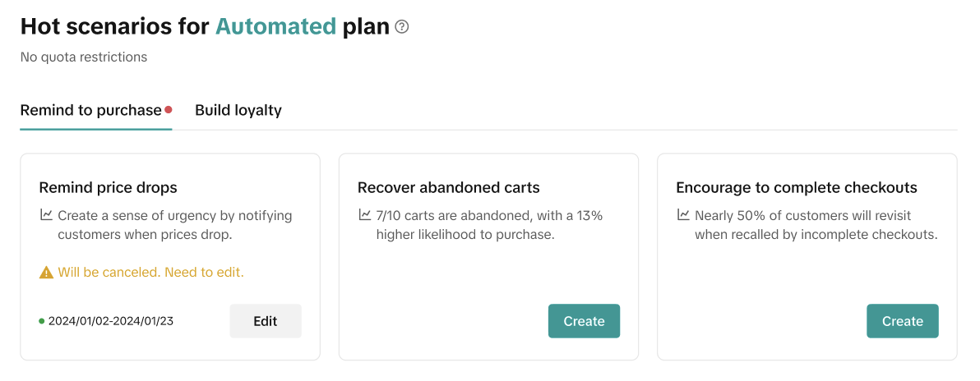The width and height of the screenshot is (980, 381).
Task: Click the red notification dot on tab
Action: [169, 109]
